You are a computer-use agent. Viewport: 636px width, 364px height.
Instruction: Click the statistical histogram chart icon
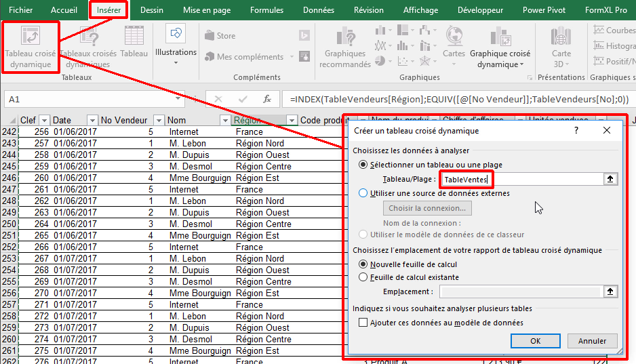pyautogui.click(x=403, y=45)
